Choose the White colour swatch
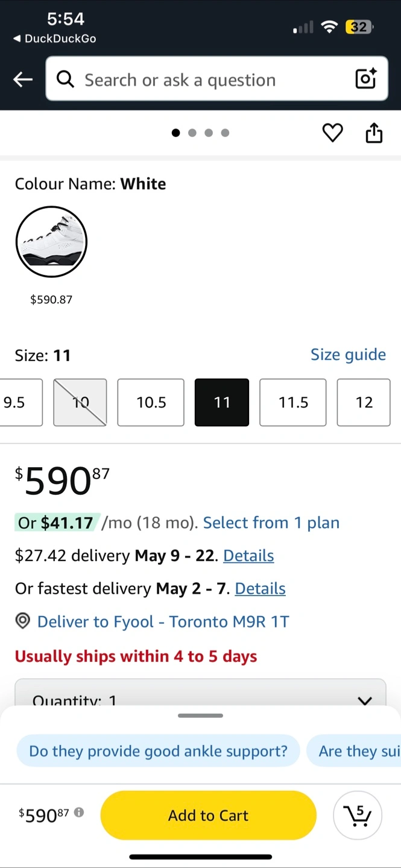This screenshot has width=401, height=868. (x=51, y=242)
